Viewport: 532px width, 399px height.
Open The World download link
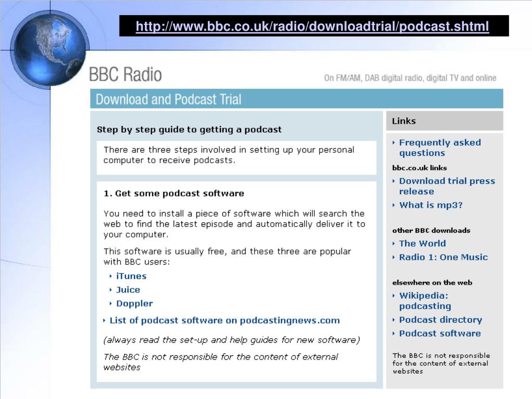[x=422, y=243]
